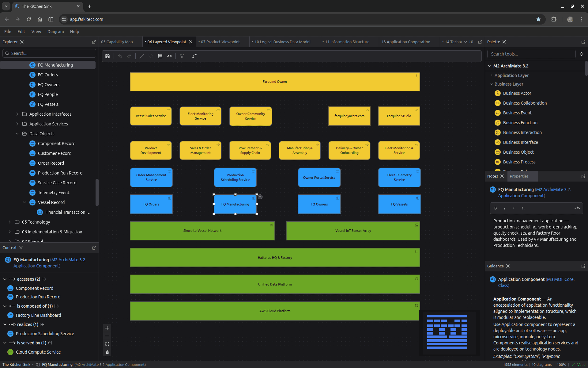Select the Farquind Owner actor box
Viewport: 588px width, 368px height.
coord(275,82)
